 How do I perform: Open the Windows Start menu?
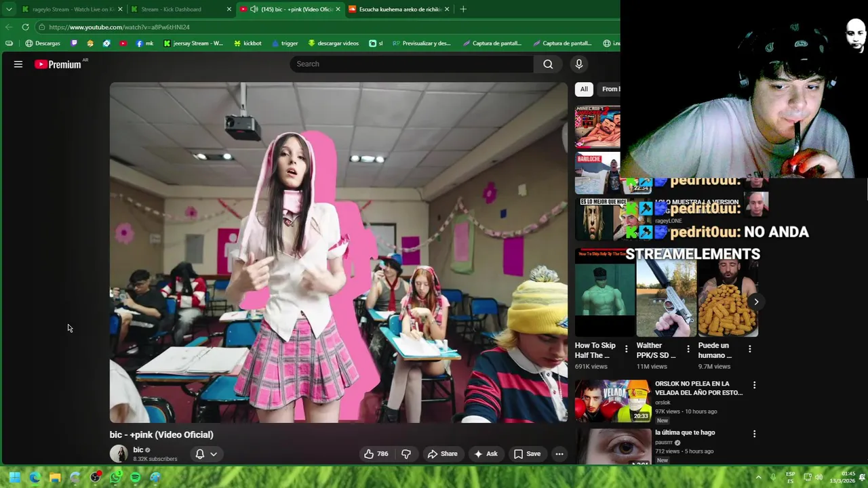click(x=14, y=477)
